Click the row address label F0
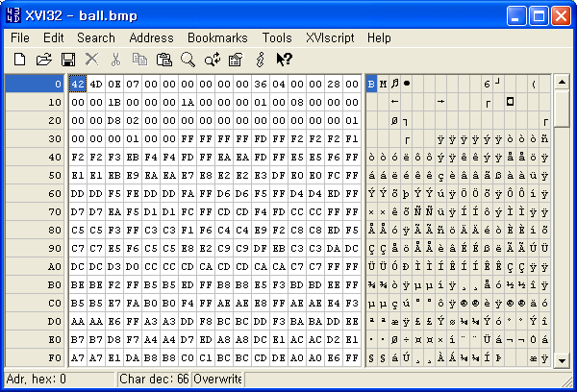The height and width of the screenshot is (392, 577). [35, 357]
